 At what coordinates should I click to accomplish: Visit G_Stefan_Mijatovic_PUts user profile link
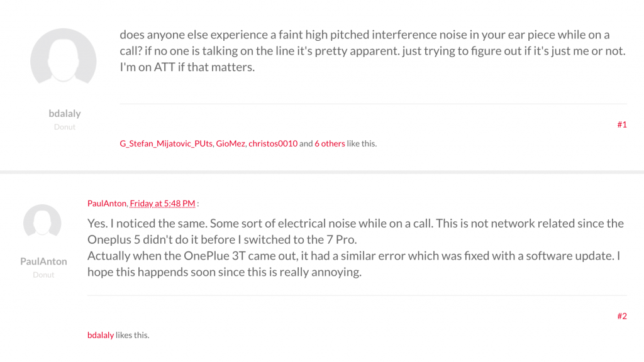tap(166, 143)
